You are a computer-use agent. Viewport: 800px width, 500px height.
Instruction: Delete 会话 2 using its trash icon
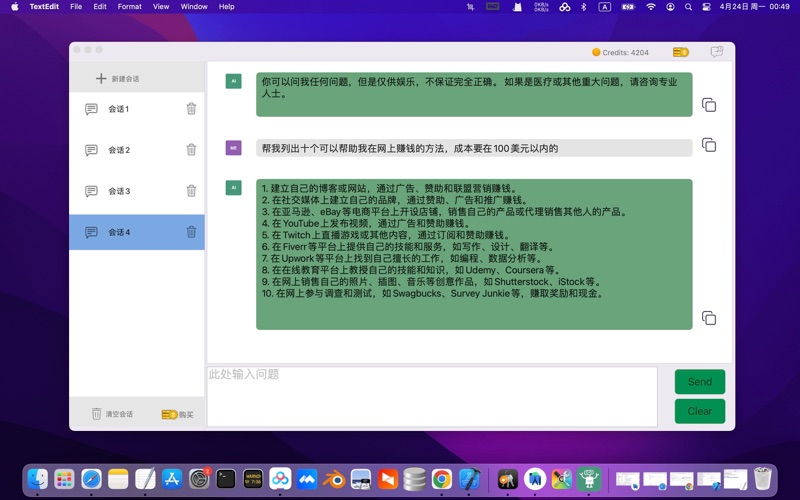[191, 150]
